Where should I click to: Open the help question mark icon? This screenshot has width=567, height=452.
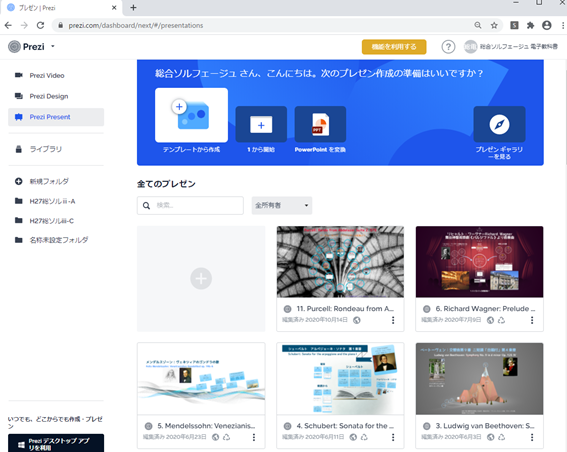[448, 47]
